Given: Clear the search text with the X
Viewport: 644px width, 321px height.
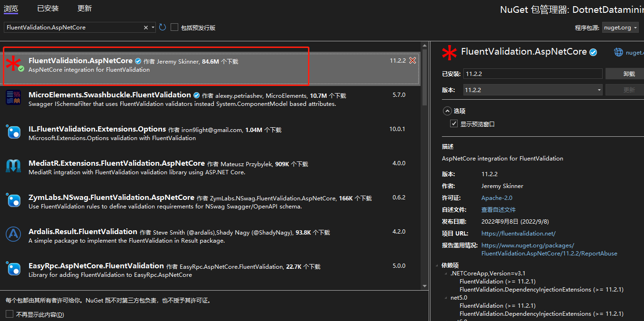Looking at the screenshot, I should tap(146, 28).
